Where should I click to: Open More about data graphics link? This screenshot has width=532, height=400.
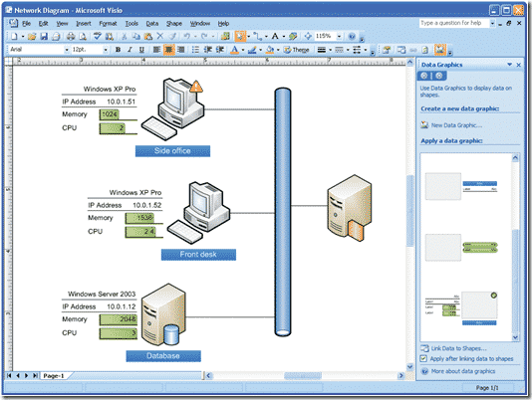463,371
